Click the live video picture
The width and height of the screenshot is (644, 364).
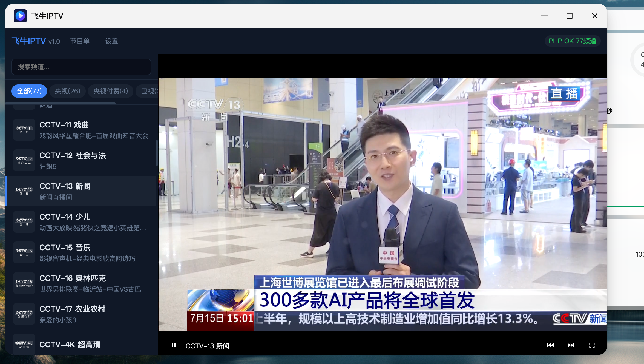(383, 204)
